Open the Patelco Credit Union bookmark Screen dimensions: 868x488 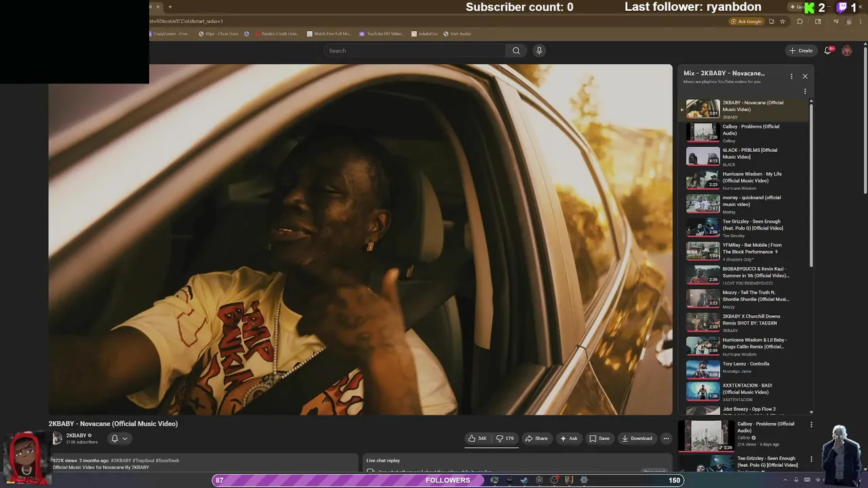pyautogui.click(x=276, y=34)
